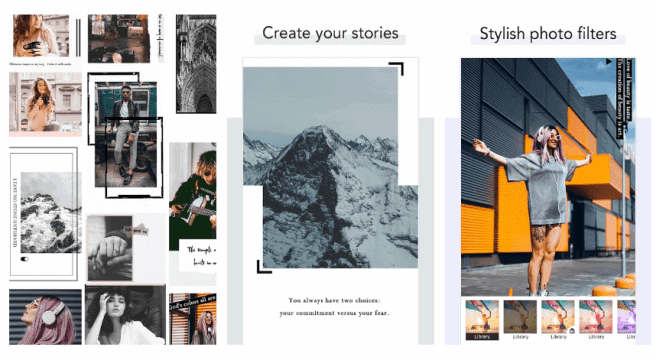Click the 'You always have two choices:' line
The width and height of the screenshot is (655, 360).
click(x=334, y=300)
